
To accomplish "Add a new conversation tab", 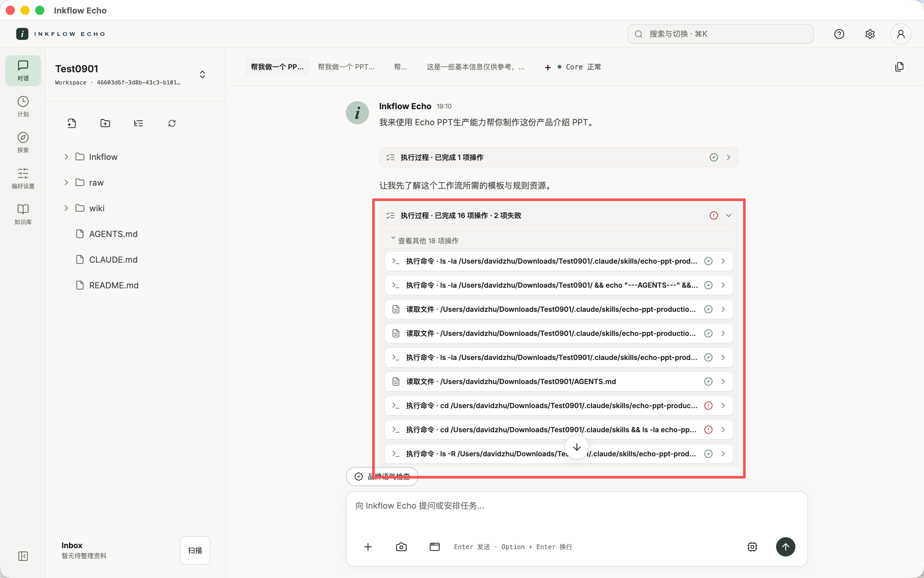I will tap(548, 67).
